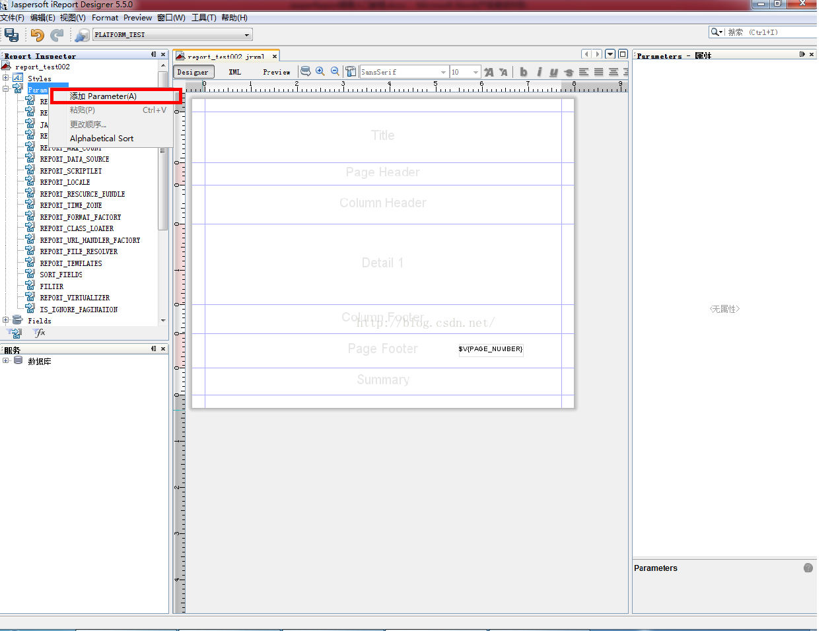Open the 帮助(H) menu
This screenshot has height=631, width=840.
pos(234,18)
